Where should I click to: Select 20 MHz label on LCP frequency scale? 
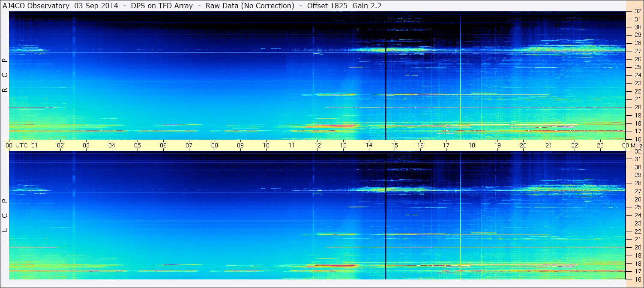click(x=637, y=247)
